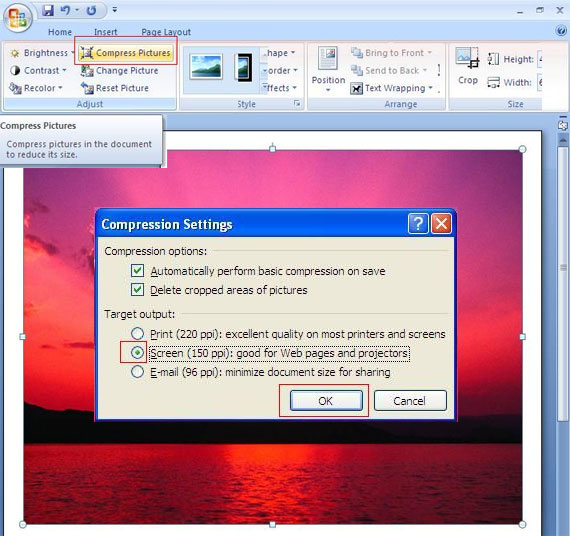
Task: Click the Height field in Size group
Action: [x=539, y=59]
